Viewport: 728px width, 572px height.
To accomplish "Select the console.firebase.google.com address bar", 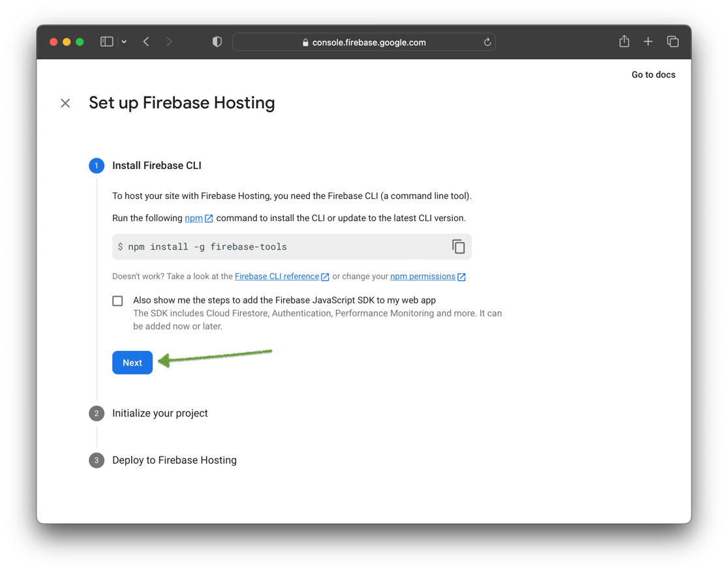I will coord(364,42).
